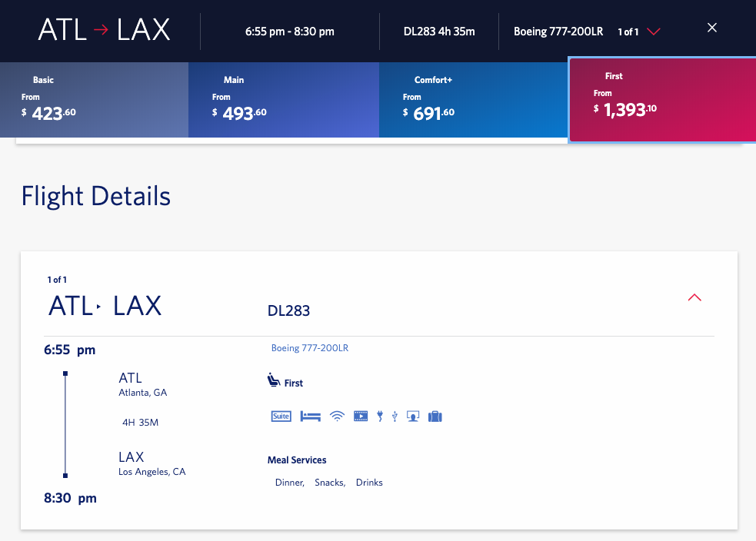Select the USB port amenity icon

tap(394, 416)
